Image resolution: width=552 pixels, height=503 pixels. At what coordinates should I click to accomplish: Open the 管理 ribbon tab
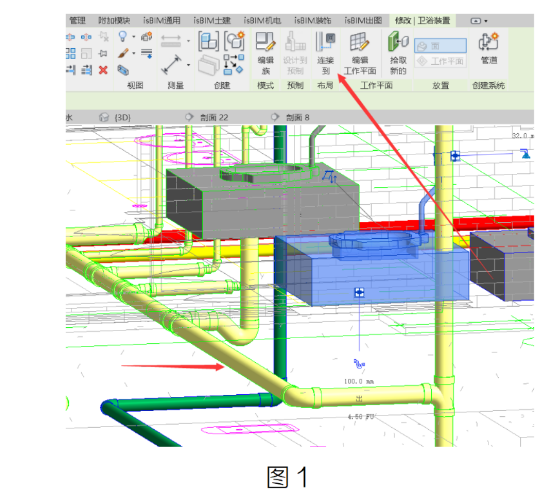(x=77, y=21)
